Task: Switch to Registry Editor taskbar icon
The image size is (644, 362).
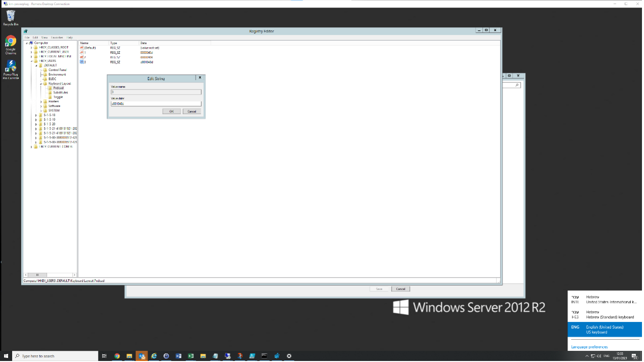Action: click(x=277, y=356)
